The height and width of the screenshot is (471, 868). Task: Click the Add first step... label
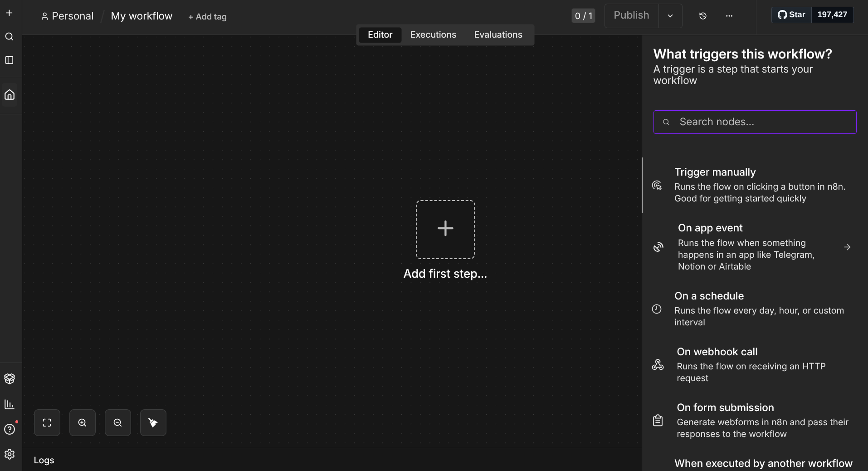tap(445, 274)
